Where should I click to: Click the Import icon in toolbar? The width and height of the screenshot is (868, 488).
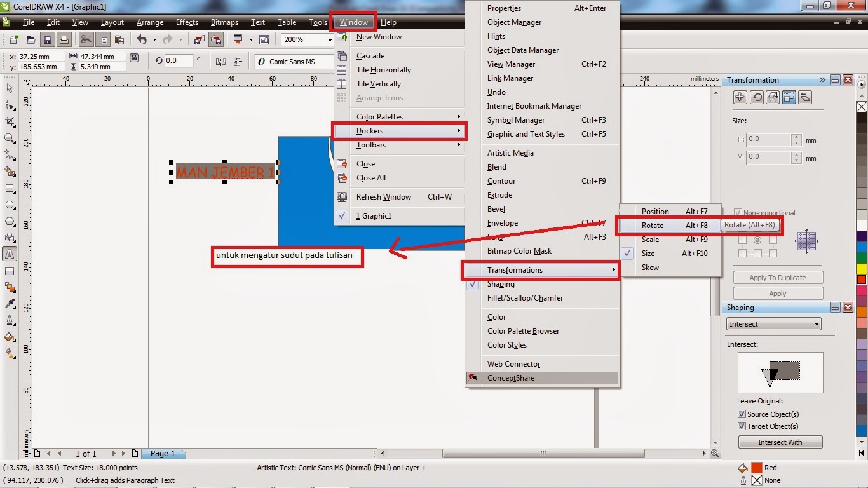tap(200, 39)
